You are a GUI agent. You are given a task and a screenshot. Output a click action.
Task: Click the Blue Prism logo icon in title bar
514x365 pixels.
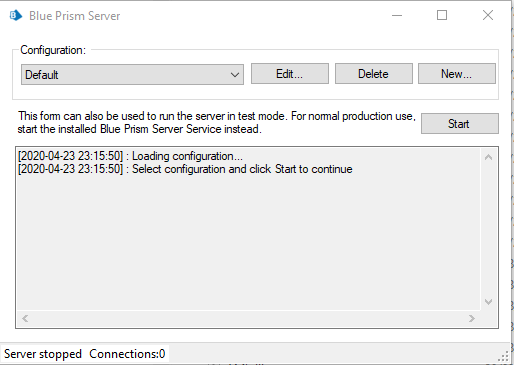click(16, 15)
